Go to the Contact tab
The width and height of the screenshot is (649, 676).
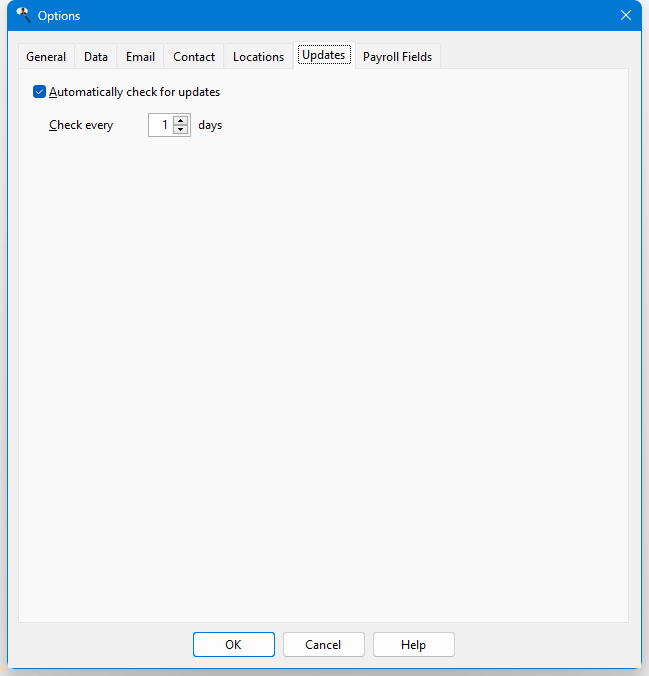(x=194, y=56)
